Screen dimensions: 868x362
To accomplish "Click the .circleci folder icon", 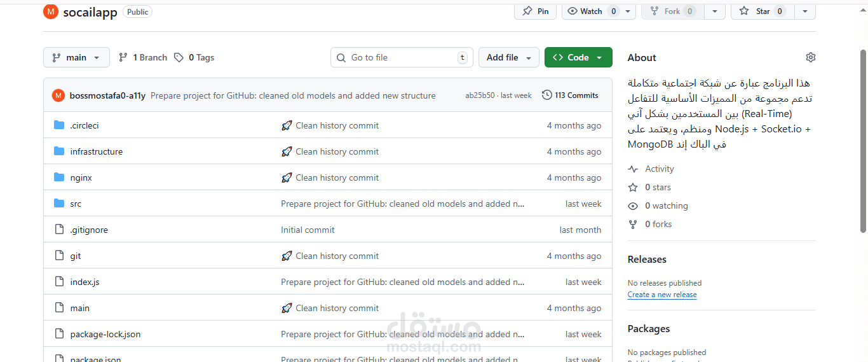I will [x=59, y=125].
